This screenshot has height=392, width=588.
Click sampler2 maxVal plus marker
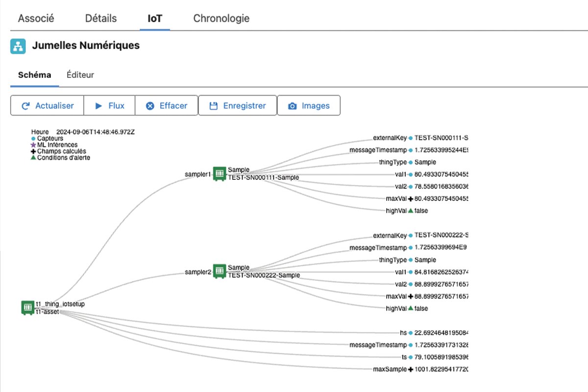411,296
